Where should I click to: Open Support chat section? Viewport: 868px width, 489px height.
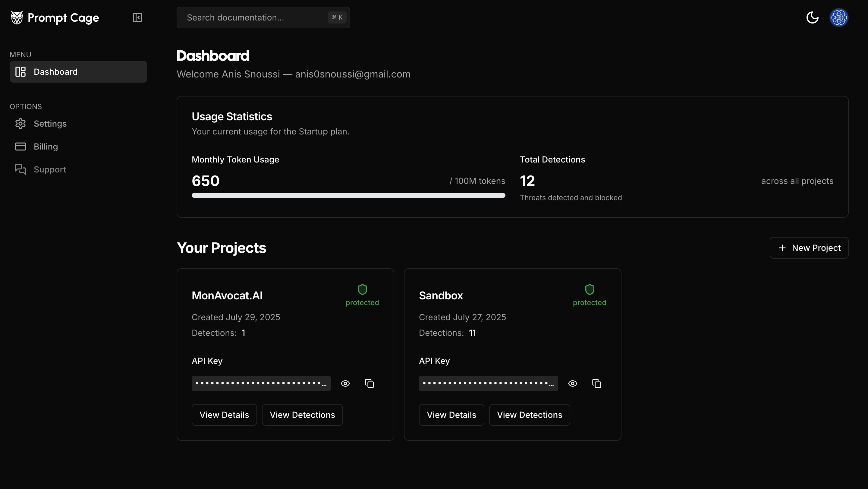coord(49,169)
